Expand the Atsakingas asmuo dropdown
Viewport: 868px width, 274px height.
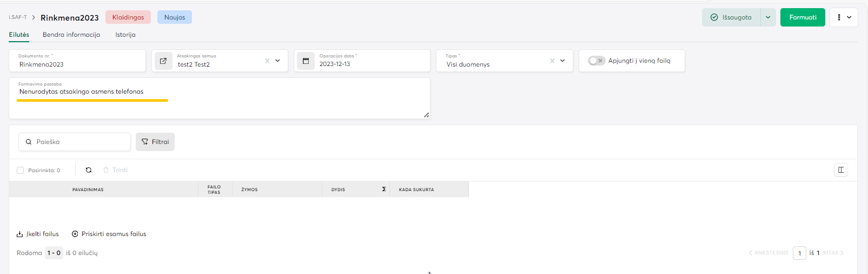[x=278, y=61]
